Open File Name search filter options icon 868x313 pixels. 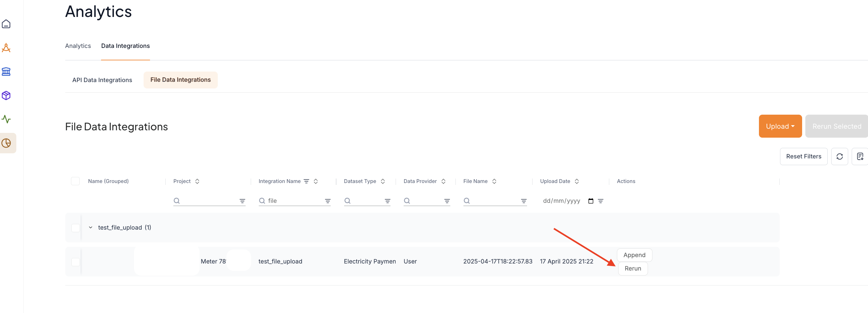[x=524, y=201]
